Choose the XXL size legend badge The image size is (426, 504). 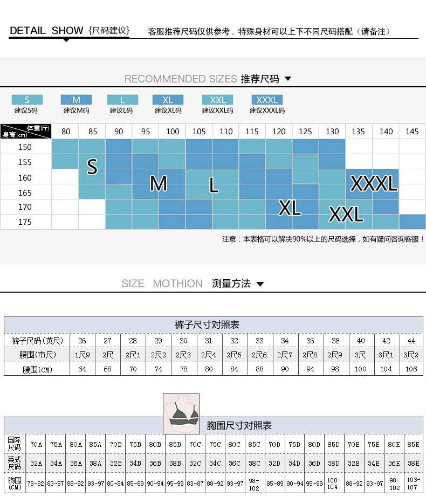pyautogui.click(x=217, y=100)
